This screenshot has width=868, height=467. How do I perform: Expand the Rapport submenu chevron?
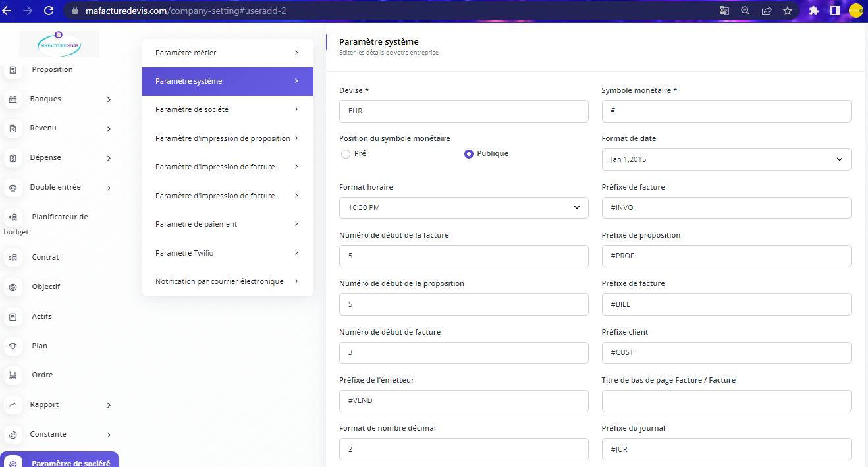coord(109,406)
